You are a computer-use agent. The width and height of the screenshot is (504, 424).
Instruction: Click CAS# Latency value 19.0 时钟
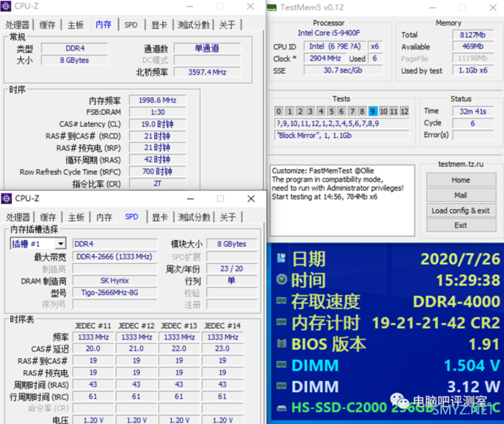157,124
